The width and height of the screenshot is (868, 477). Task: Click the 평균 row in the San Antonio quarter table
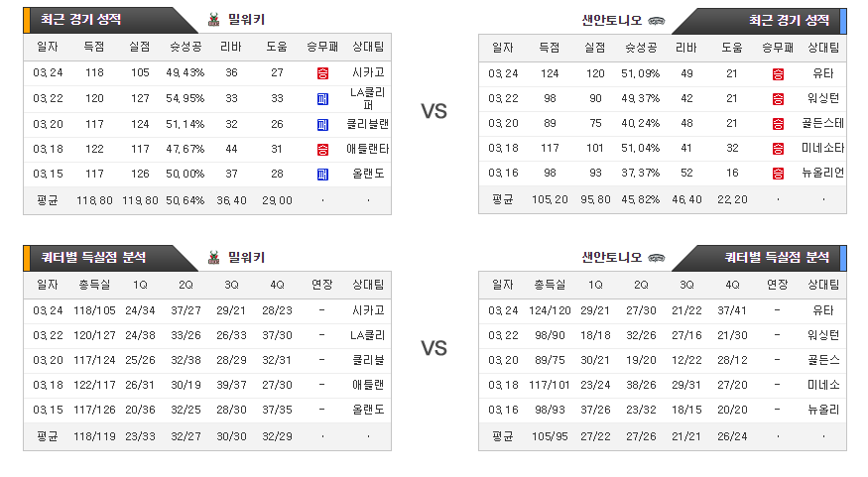pyautogui.click(x=663, y=436)
